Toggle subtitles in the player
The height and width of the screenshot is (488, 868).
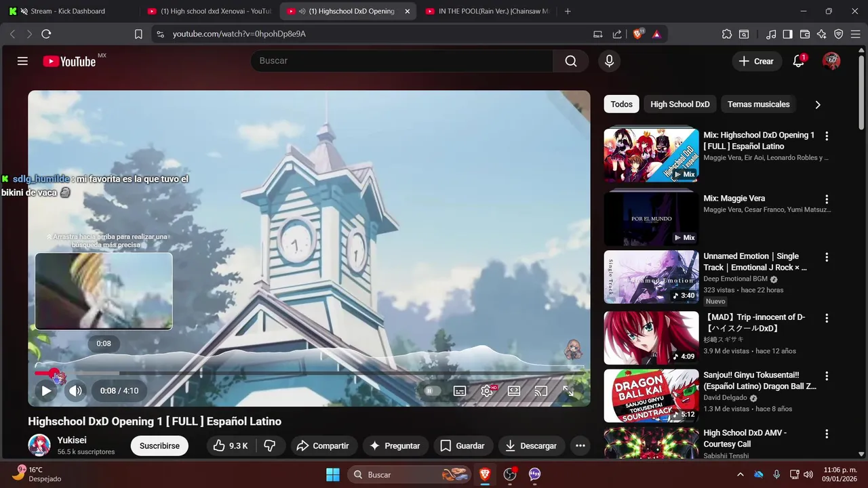460,390
